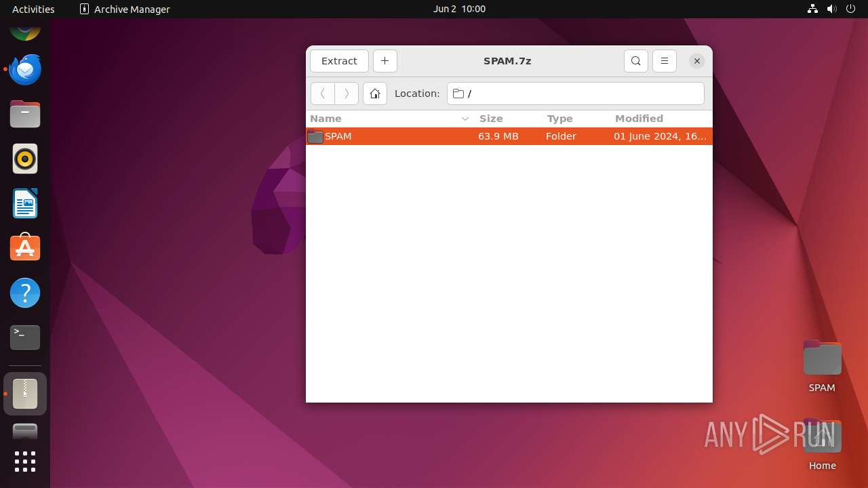Screen dimensions: 868x488
Task: Click the 01 June 2024 modified cell
Action: (660, 136)
